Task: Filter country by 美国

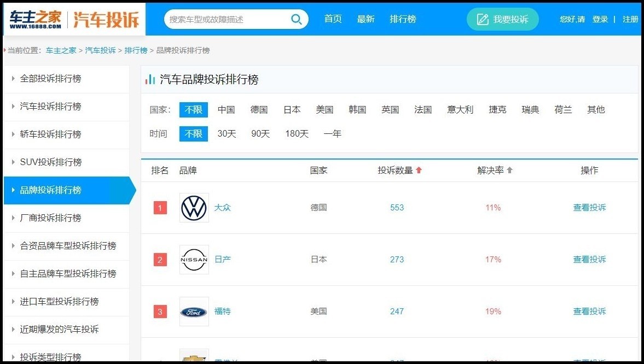Action: 324,110
